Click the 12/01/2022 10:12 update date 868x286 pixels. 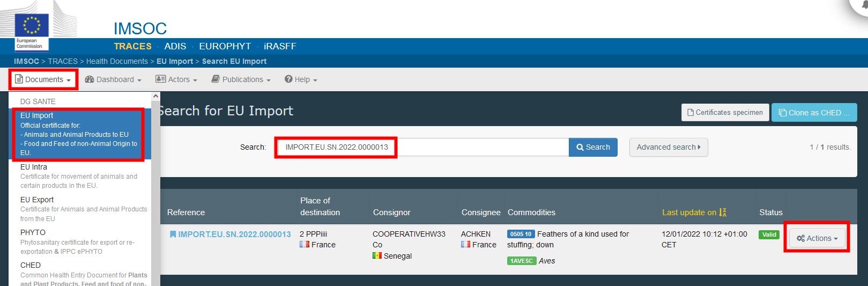[704, 239]
